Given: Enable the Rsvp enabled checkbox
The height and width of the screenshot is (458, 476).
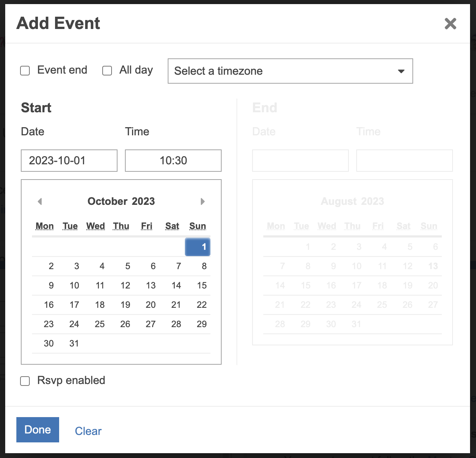Looking at the screenshot, I should 25,381.
